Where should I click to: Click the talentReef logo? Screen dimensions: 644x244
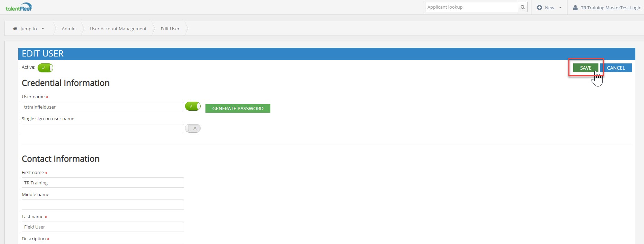(19, 7)
